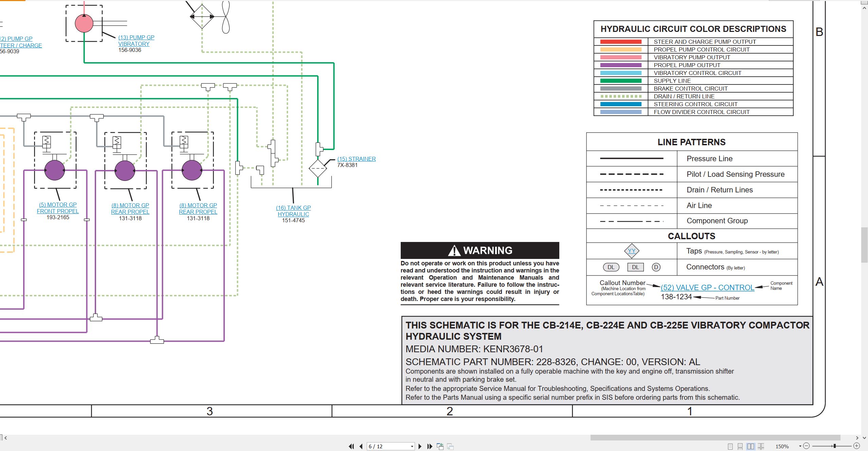Click the oil cooler diamond symbol
The height and width of the screenshot is (451, 868).
202,16
